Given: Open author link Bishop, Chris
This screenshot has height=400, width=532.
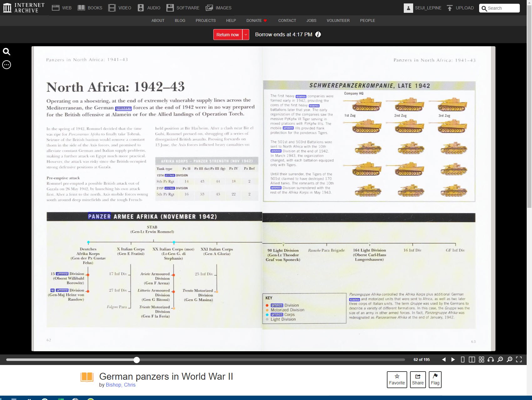Looking at the screenshot, I should (120, 385).
